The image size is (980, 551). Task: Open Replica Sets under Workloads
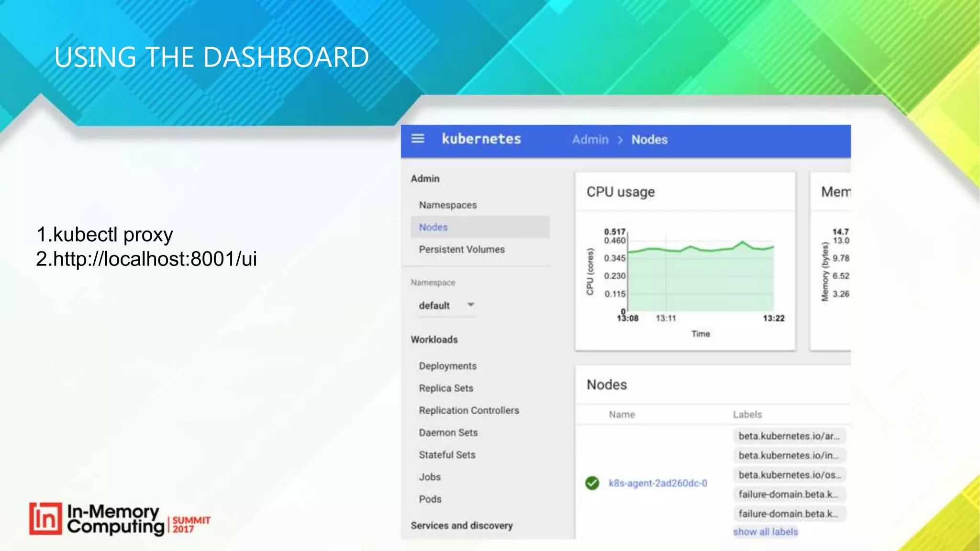[x=446, y=388]
